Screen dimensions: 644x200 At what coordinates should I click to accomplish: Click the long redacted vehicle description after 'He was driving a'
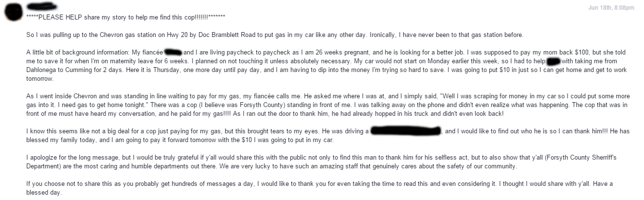(406, 131)
